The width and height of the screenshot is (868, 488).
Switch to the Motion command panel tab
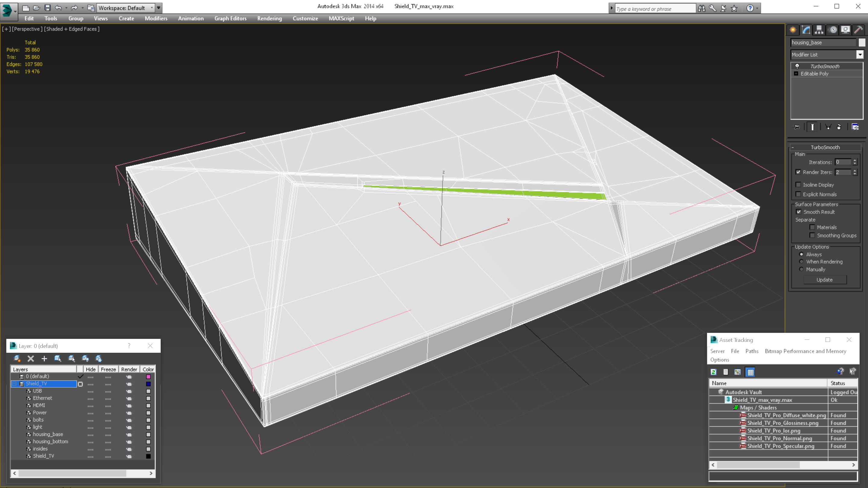(x=833, y=30)
